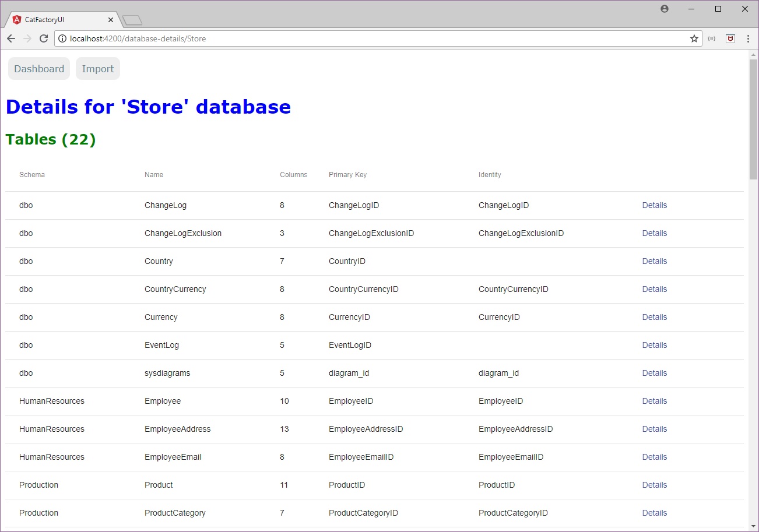Open Details for sysdiagrams table
The image size is (759, 532).
click(x=654, y=373)
